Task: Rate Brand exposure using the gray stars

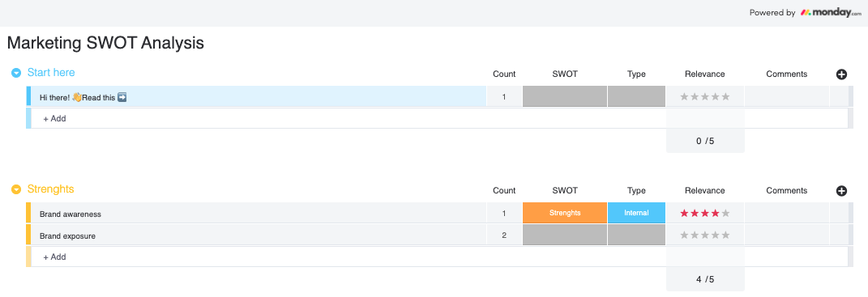Action: click(x=705, y=235)
